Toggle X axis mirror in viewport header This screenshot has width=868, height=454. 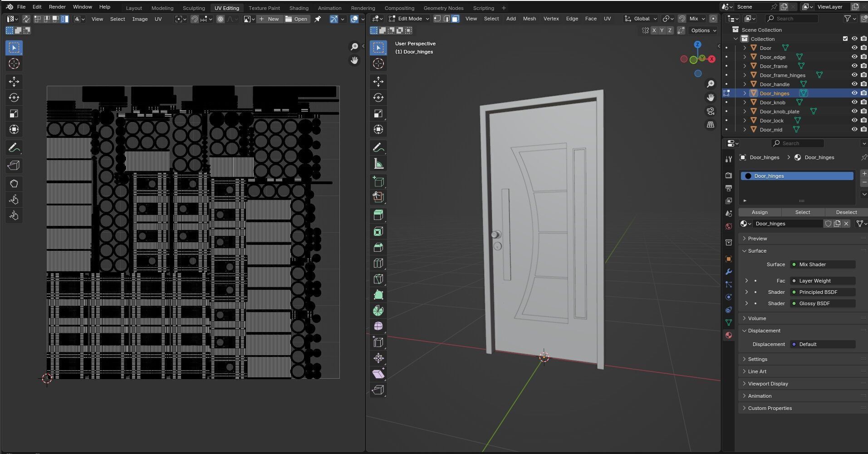pyautogui.click(x=654, y=30)
